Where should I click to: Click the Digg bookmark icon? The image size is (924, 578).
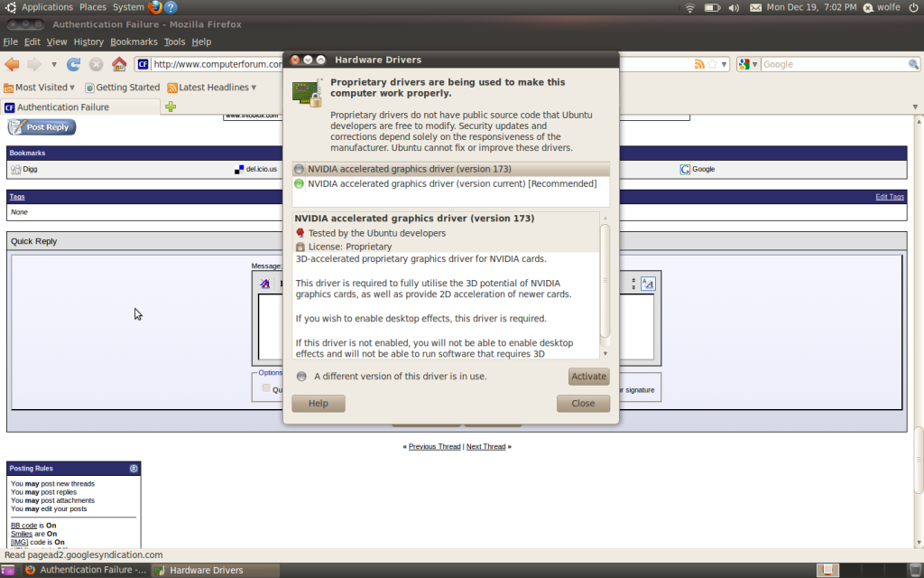coord(15,169)
